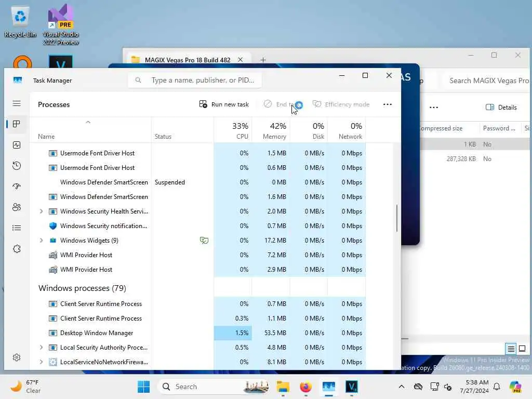Screen dimensions: 532x399
Task: Open notifications bell icon
Action: 497,387
